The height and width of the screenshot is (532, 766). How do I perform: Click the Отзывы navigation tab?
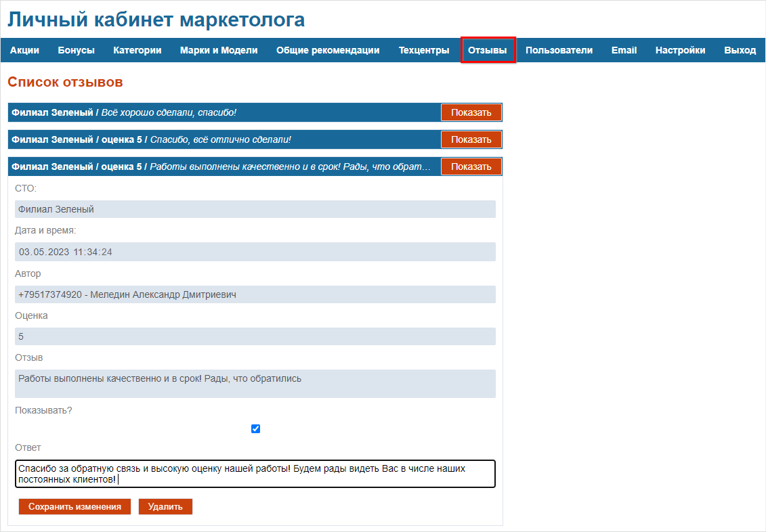click(x=488, y=50)
